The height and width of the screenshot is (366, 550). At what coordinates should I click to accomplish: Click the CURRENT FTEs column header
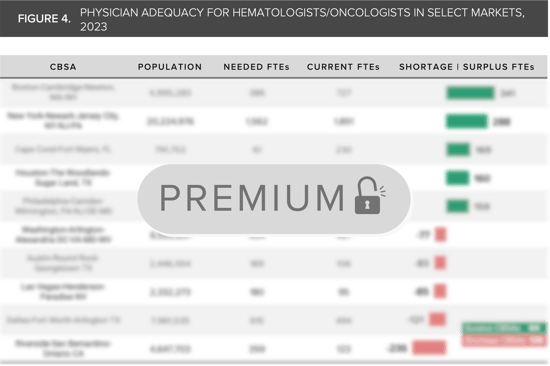pyautogui.click(x=343, y=67)
